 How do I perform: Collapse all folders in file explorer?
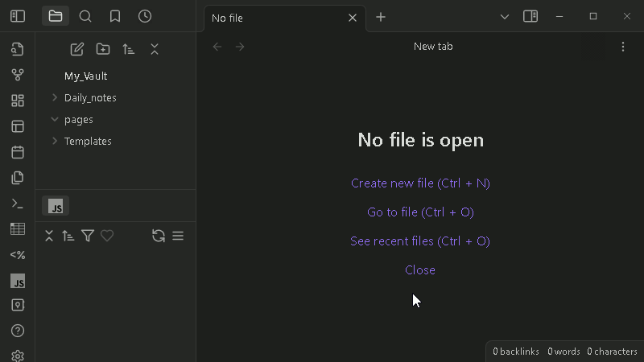[x=155, y=49]
